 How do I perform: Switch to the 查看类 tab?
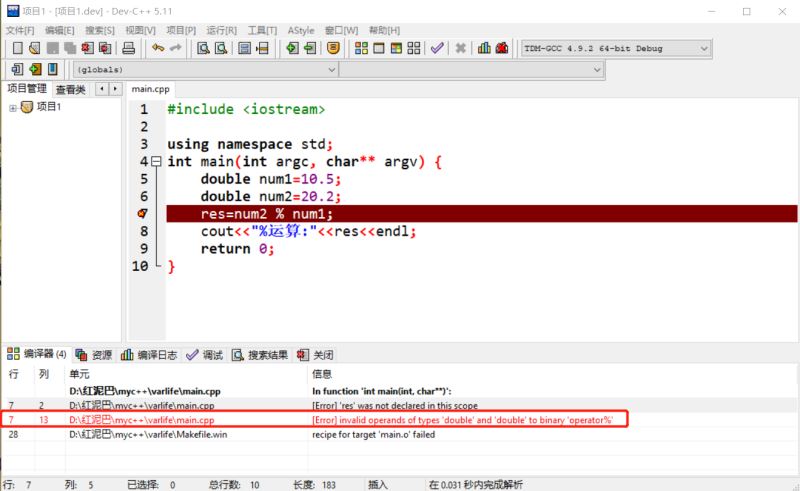pyautogui.click(x=71, y=90)
